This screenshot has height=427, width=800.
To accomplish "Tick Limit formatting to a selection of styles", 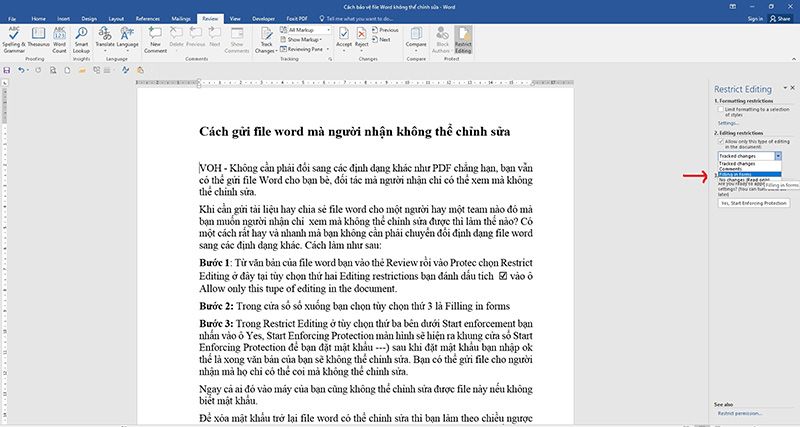I will (x=720, y=110).
